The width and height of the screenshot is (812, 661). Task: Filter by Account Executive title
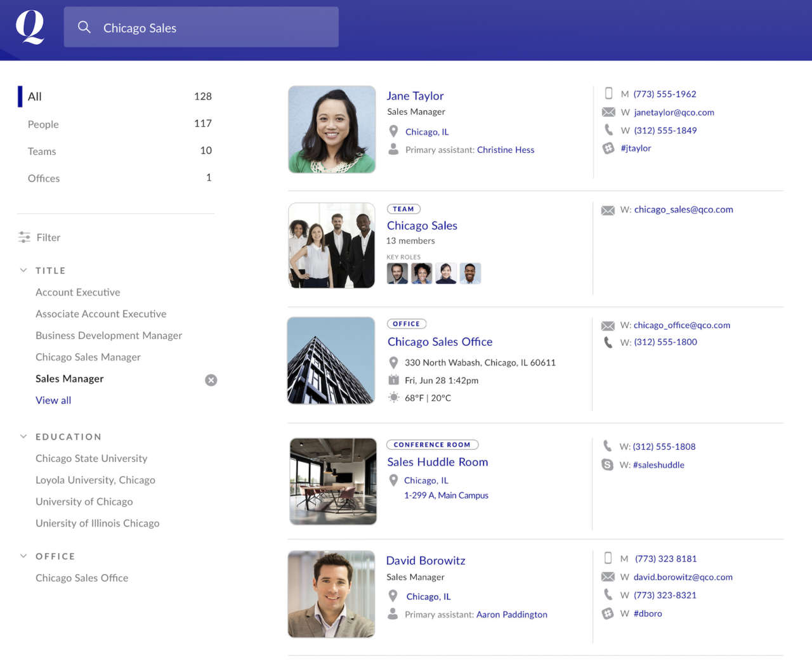(78, 292)
